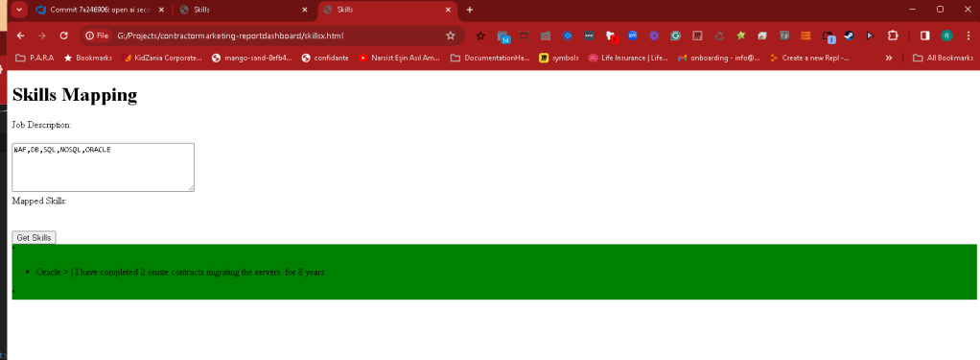Close the Commit 7a246906 tab
This screenshot has width=980, height=360.
click(161, 10)
